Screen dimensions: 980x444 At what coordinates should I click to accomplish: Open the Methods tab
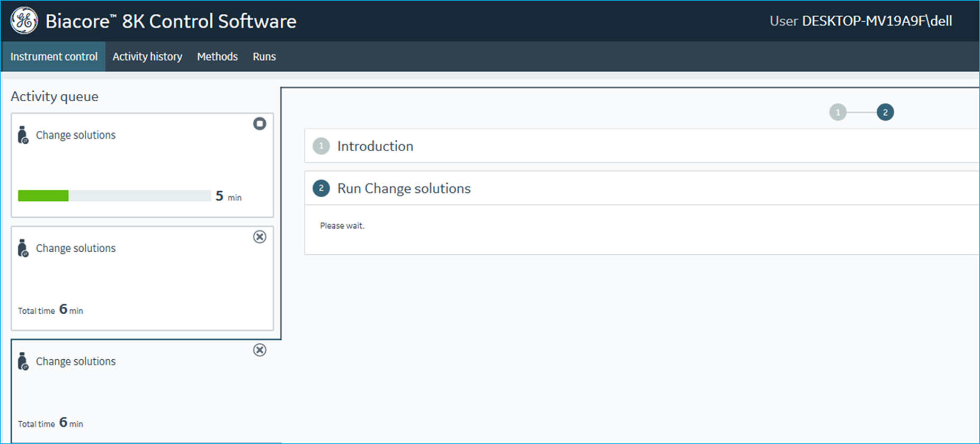(217, 57)
